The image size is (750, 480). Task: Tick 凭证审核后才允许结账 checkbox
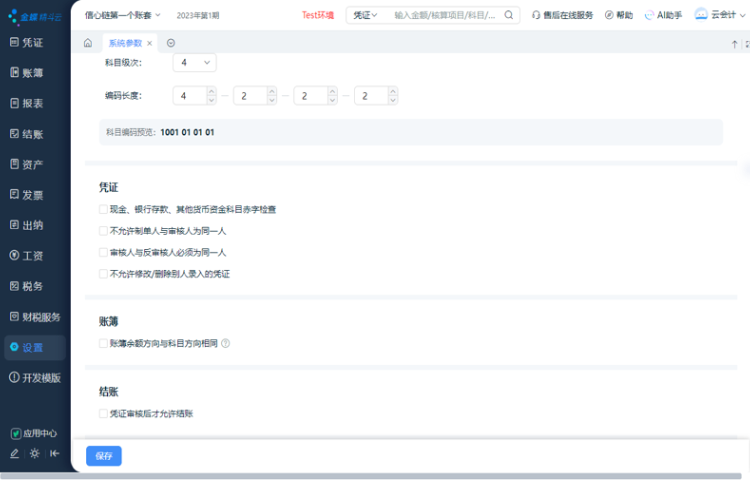(104, 413)
